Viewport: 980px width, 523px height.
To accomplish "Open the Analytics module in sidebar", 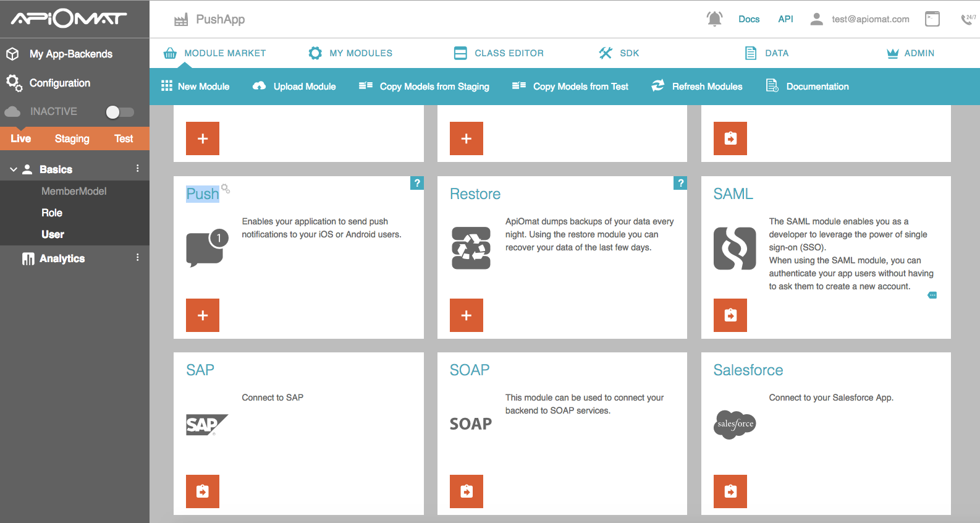I will click(x=62, y=258).
